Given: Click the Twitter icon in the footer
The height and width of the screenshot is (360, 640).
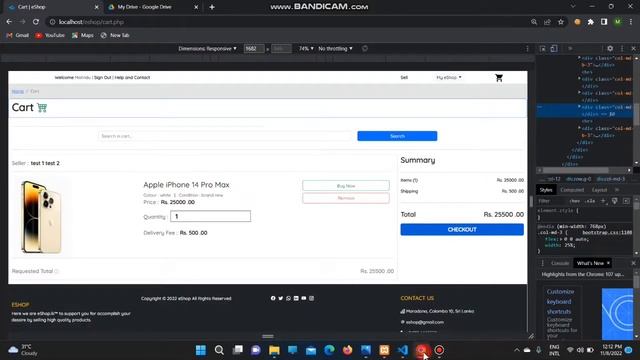Looking at the screenshot, I should 281,298.
